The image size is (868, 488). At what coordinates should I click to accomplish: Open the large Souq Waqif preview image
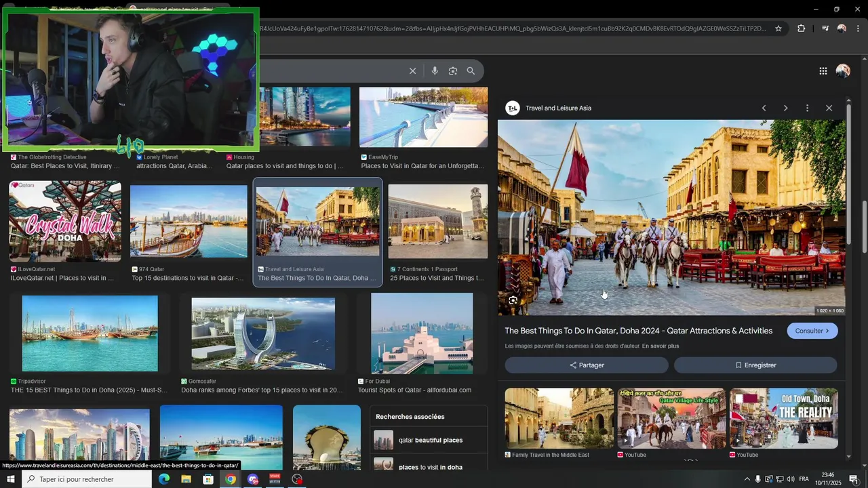coord(671,218)
